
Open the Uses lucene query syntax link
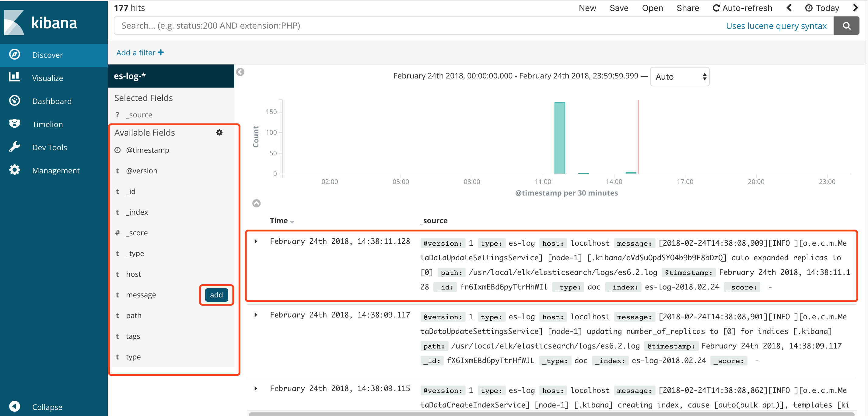point(776,26)
